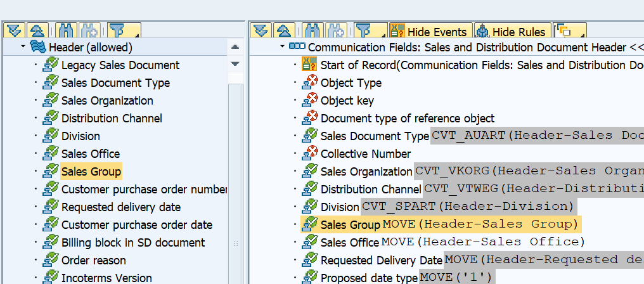
Task: Select Object key in right tree
Action: pyautogui.click(x=347, y=101)
